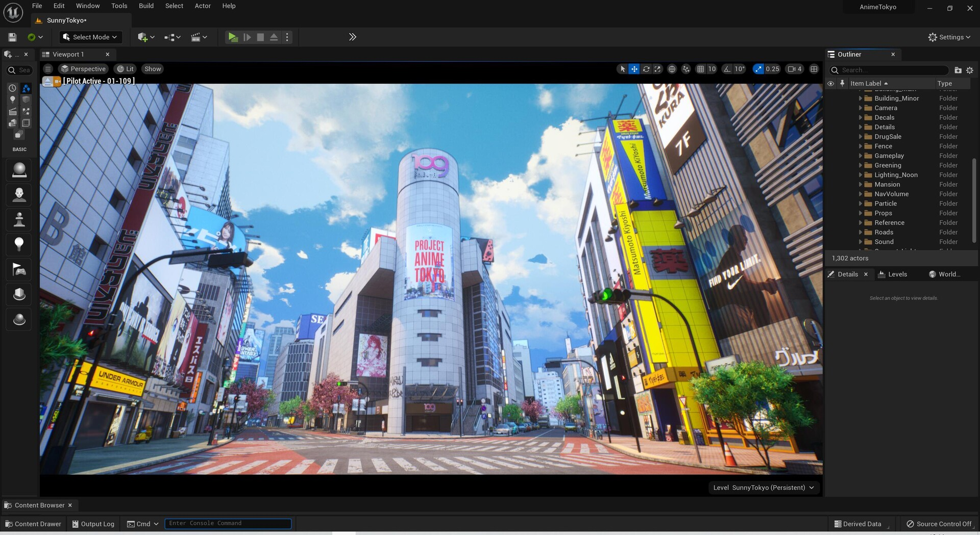
Task: Expand the toolbar overflow double-chevron
Action: (x=352, y=37)
